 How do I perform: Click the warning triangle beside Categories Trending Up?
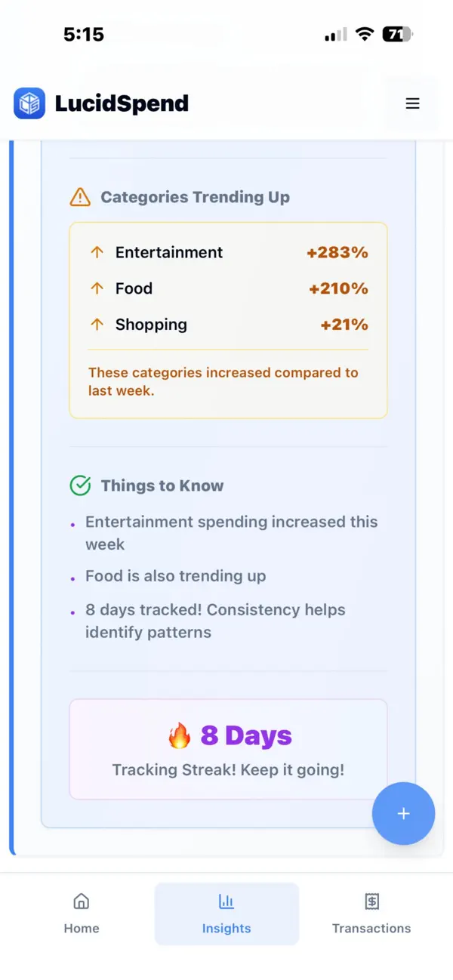pos(80,196)
